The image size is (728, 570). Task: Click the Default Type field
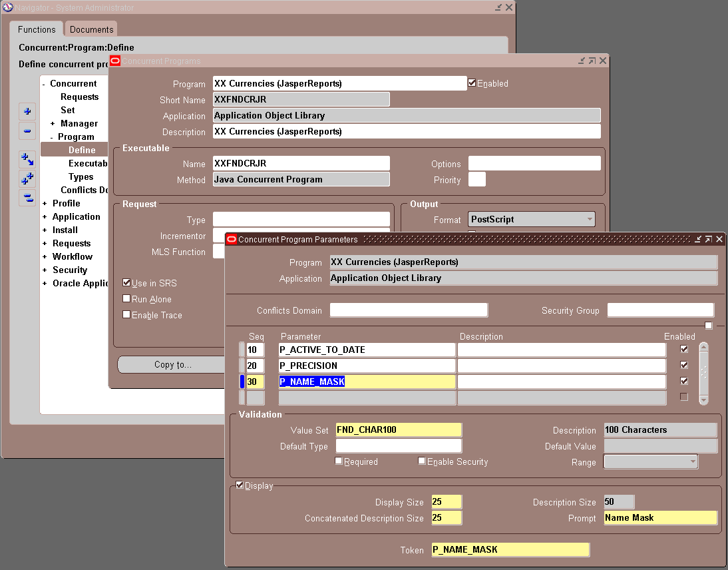[399, 446]
